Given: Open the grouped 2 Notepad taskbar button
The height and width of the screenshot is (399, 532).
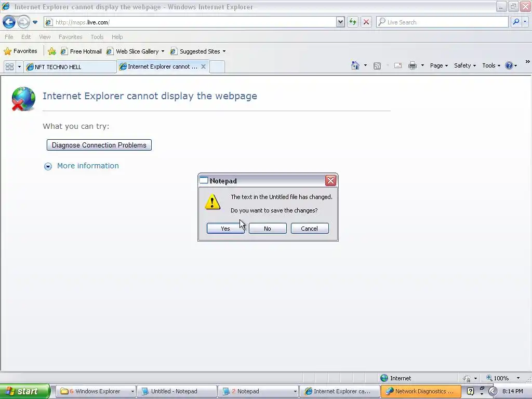Looking at the screenshot, I should [x=258, y=391].
